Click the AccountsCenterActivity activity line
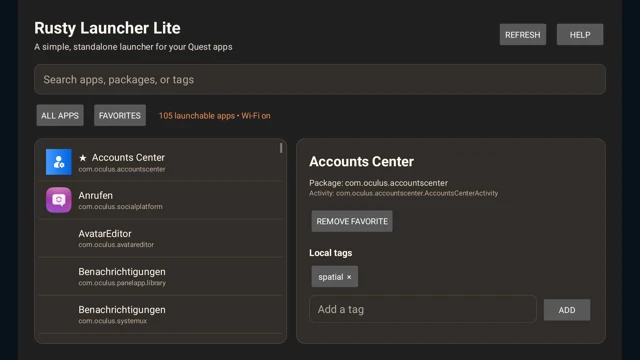 (403, 193)
